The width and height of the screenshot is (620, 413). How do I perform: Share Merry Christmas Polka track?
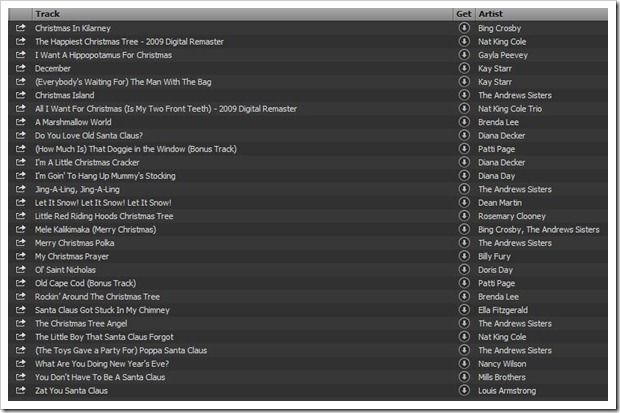(21, 242)
